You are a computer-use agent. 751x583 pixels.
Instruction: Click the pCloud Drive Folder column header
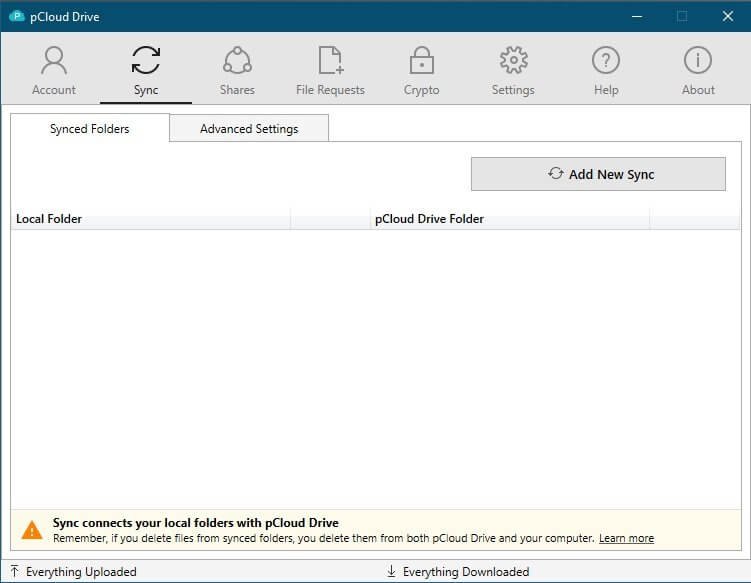(x=510, y=218)
